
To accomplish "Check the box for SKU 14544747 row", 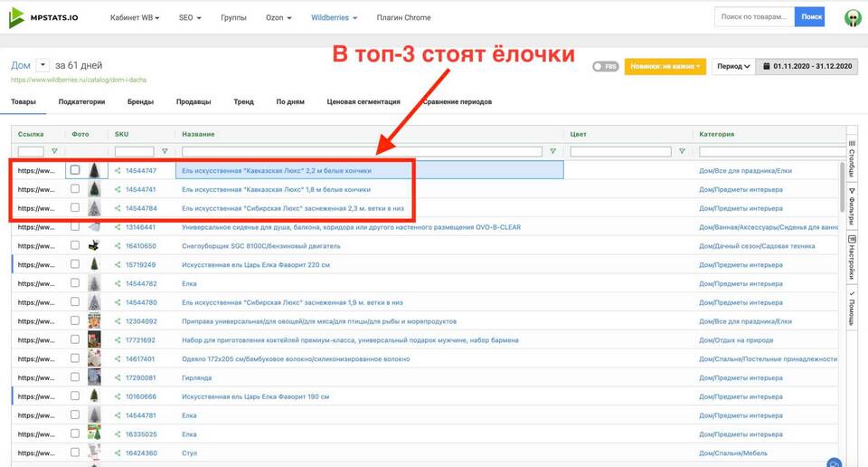I will 75,170.
